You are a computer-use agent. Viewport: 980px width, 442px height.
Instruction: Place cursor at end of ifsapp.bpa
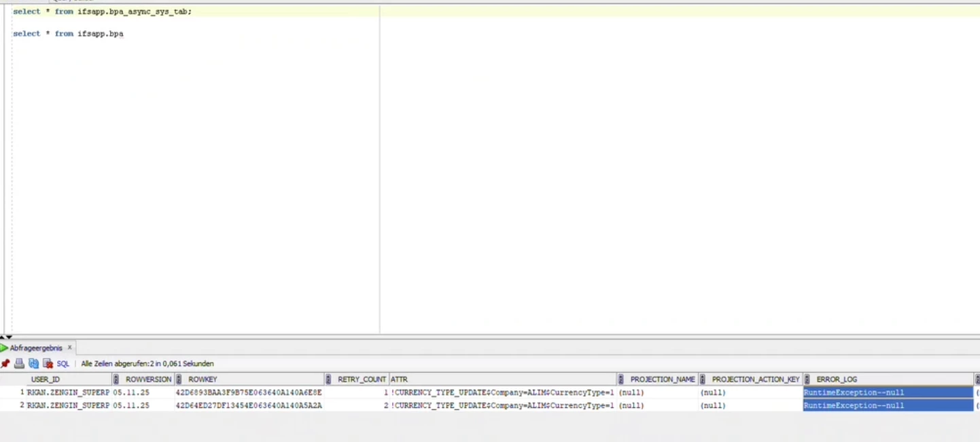[x=124, y=33]
